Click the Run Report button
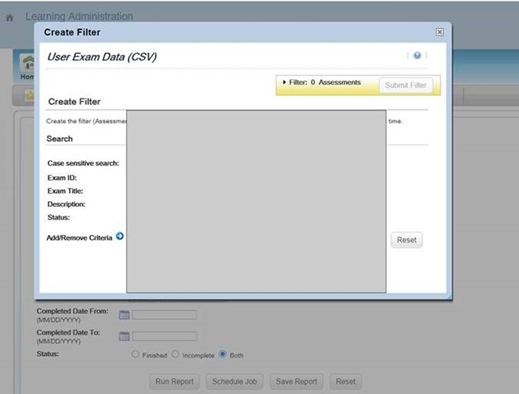Viewport: 519px width, 394px height. (174, 381)
